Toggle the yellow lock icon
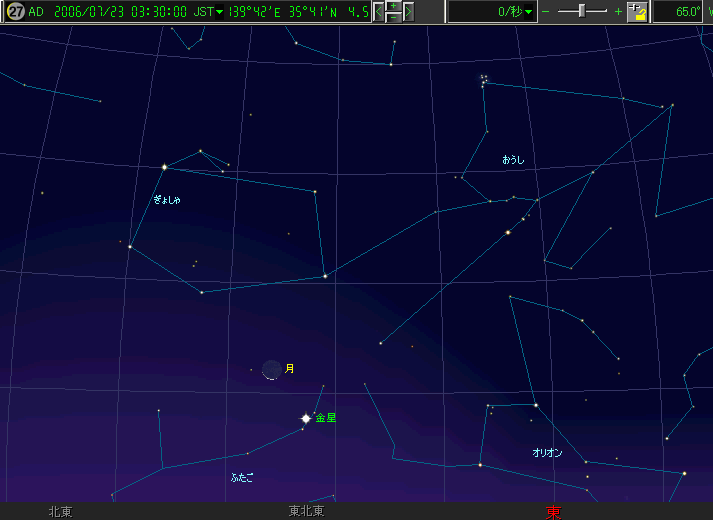Viewport: 713px width, 520px height. point(639,12)
